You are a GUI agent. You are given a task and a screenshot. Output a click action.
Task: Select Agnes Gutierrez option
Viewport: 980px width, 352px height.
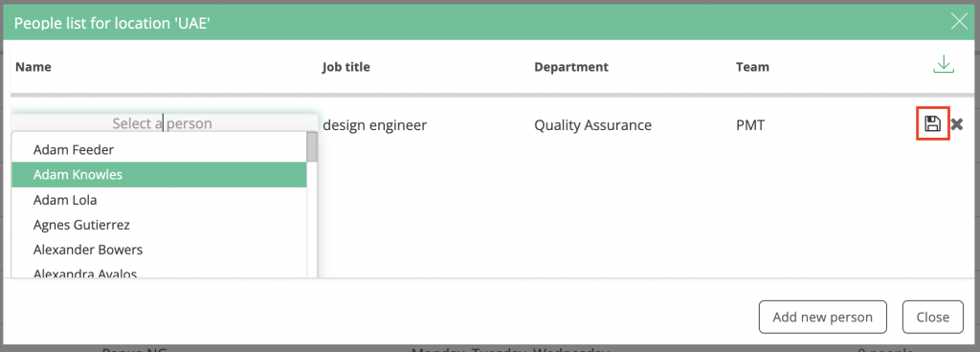(160, 225)
